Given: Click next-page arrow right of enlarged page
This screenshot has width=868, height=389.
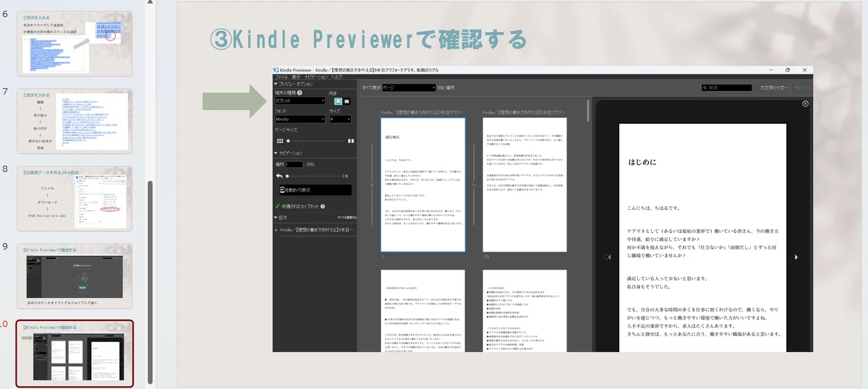Looking at the screenshot, I should coord(796,257).
